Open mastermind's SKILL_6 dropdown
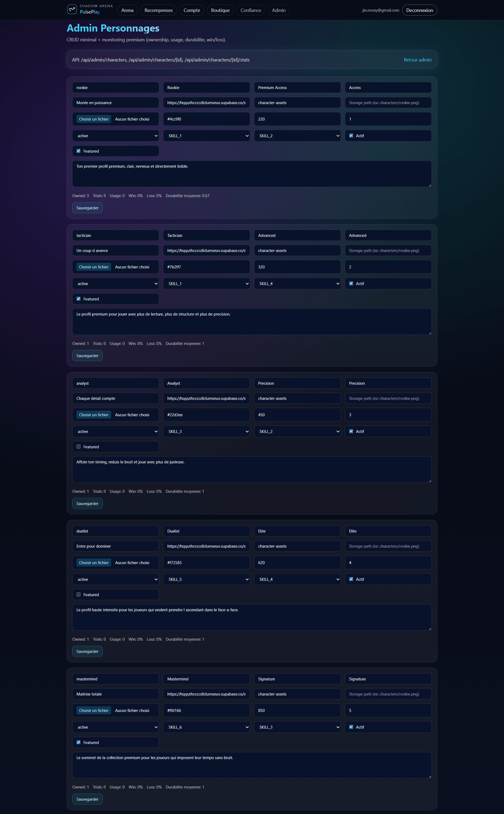This screenshot has height=814, width=504. (206, 727)
